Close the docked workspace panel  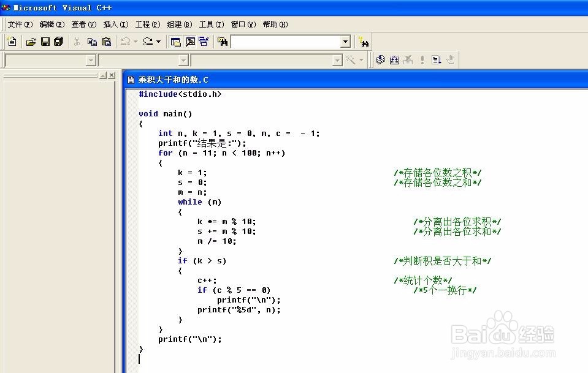[x=112, y=75]
